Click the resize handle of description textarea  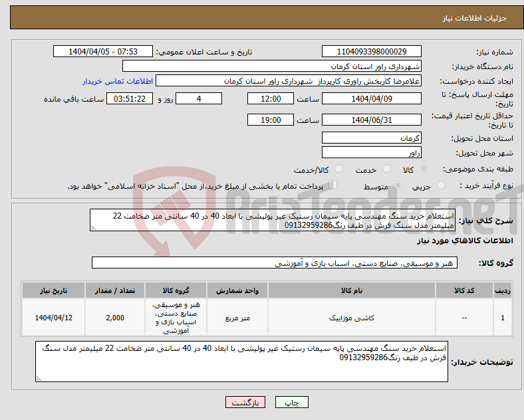point(93,228)
